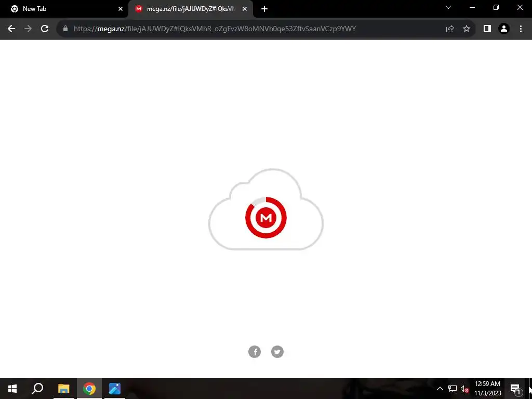Open the clock showing 12:59 AM
The image size is (532, 399).
pos(487,389)
